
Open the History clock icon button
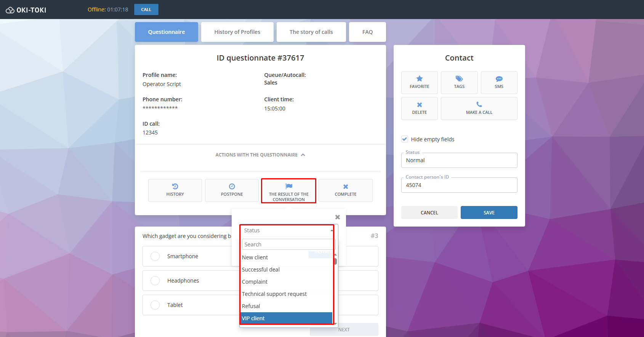tap(175, 187)
